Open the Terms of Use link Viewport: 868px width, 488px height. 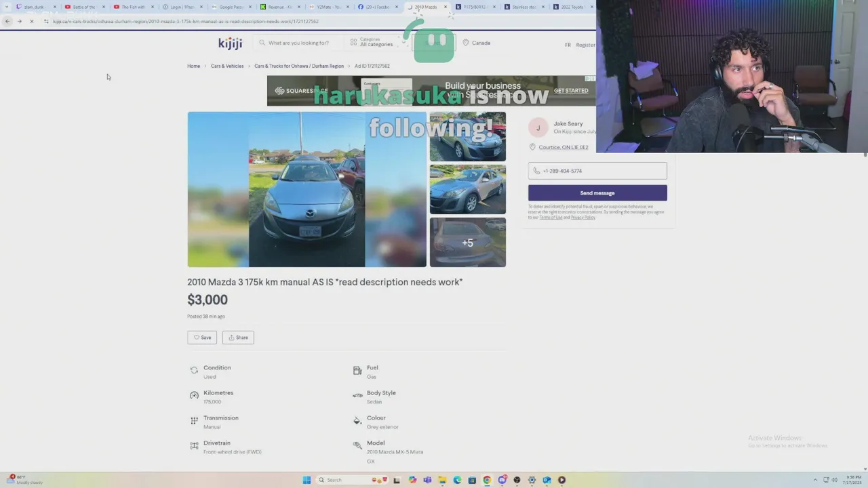(x=551, y=218)
